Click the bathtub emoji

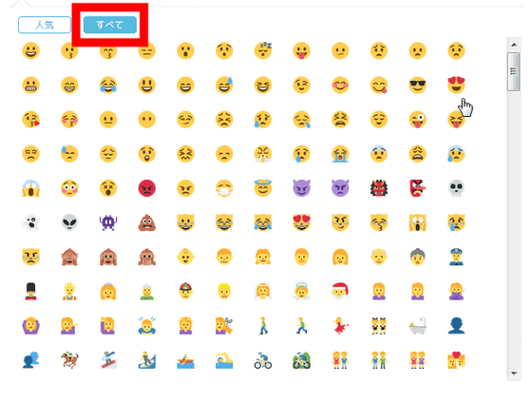click(x=417, y=326)
